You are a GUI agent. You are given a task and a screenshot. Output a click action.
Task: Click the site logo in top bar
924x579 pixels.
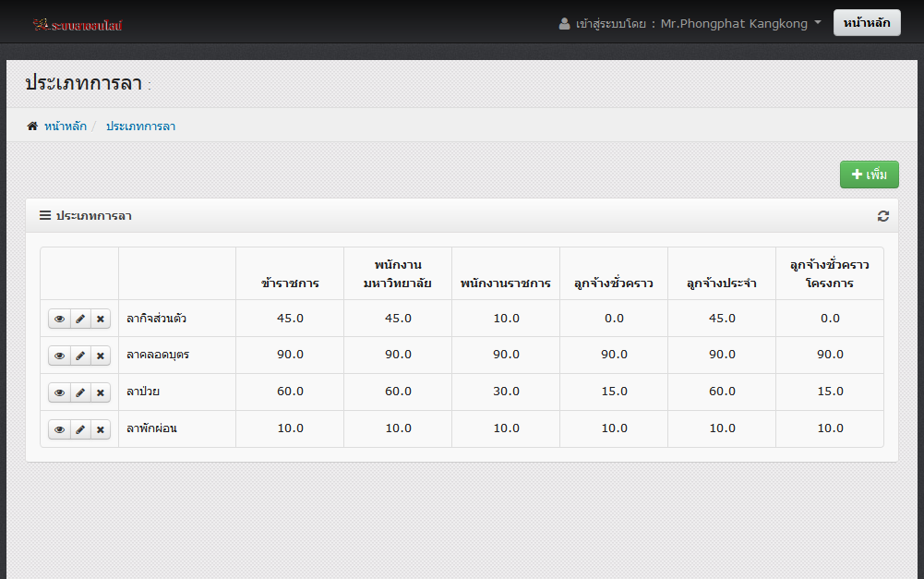(78, 25)
